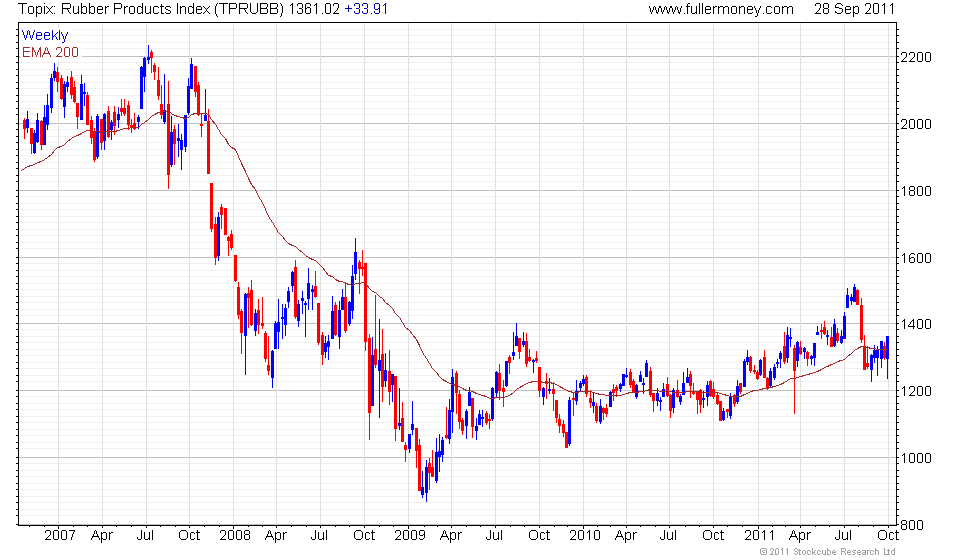Click the 2009 year label on time axis
Image resolution: width=980 pixels, height=560 pixels.
click(409, 536)
